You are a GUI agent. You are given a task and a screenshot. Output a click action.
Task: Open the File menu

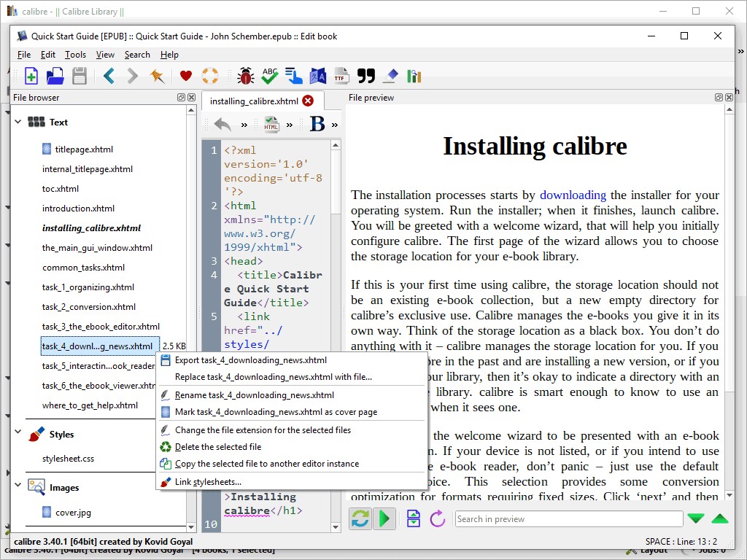tap(24, 55)
